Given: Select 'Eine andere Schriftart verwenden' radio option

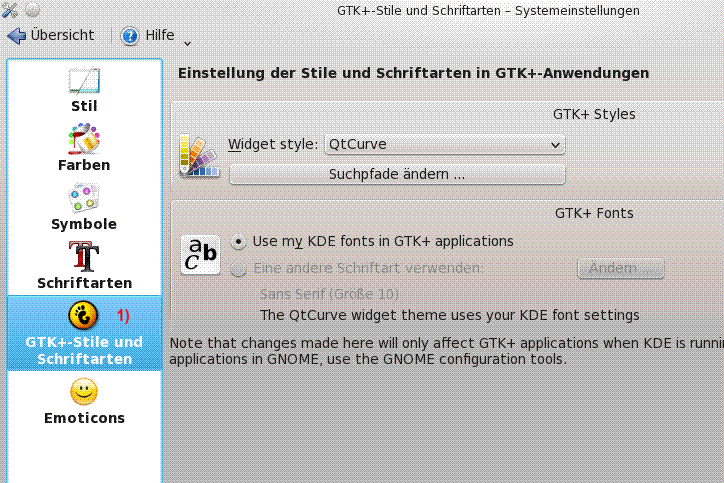Looking at the screenshot, I should click(x=238, y=268).
